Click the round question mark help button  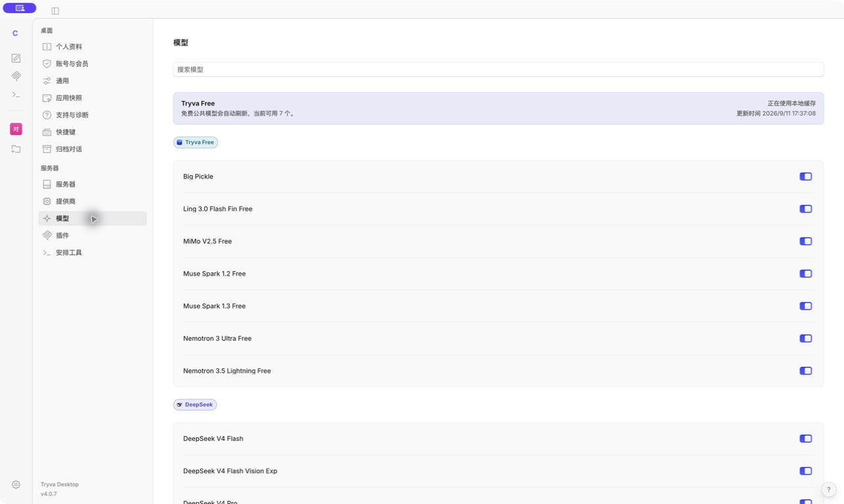[x=829, y=490]
